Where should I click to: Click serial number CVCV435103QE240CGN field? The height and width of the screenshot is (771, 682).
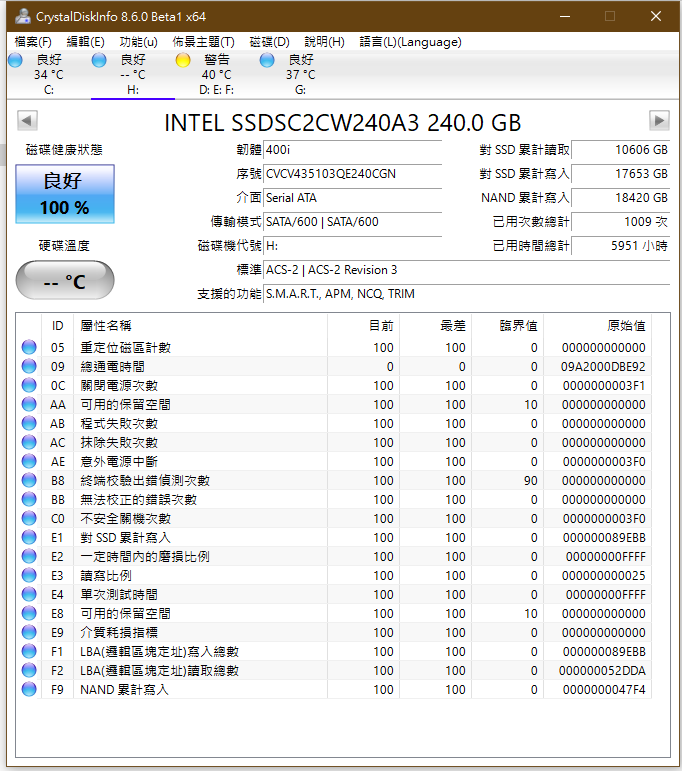pos(353,174)
